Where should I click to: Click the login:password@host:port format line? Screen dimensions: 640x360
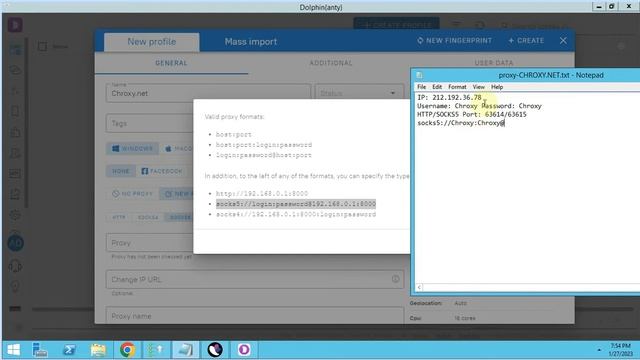(264, 155)
